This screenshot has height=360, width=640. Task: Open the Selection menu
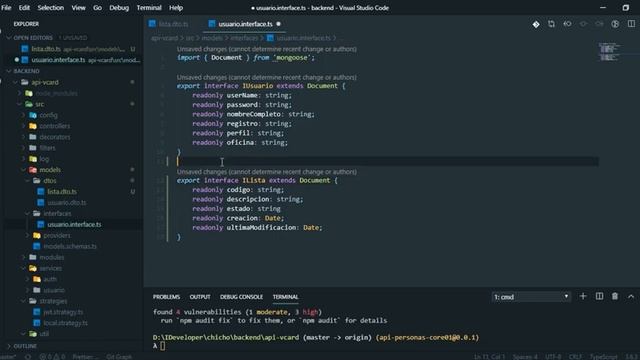[51, 8]
